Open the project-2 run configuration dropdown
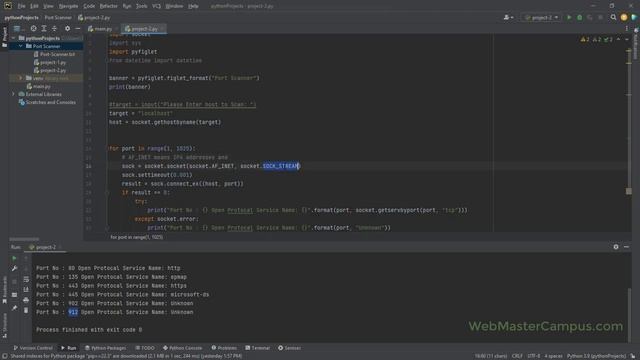The width and height of the screenshot is (640, 360). point(541,18)
